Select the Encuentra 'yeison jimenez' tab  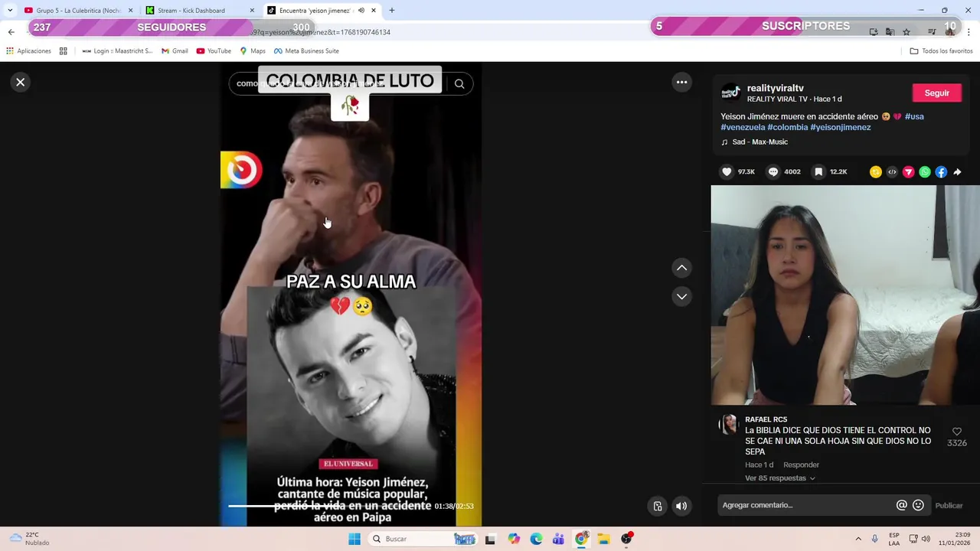[x=315, y=11]
